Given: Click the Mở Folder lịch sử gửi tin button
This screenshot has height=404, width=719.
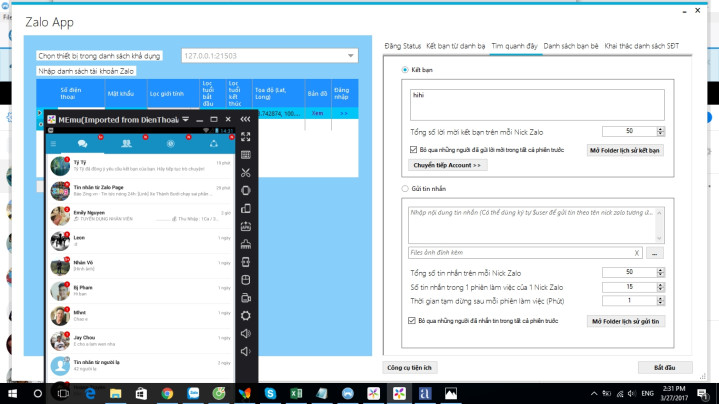Looking at the screenshot, I should (x=625, y=321).
